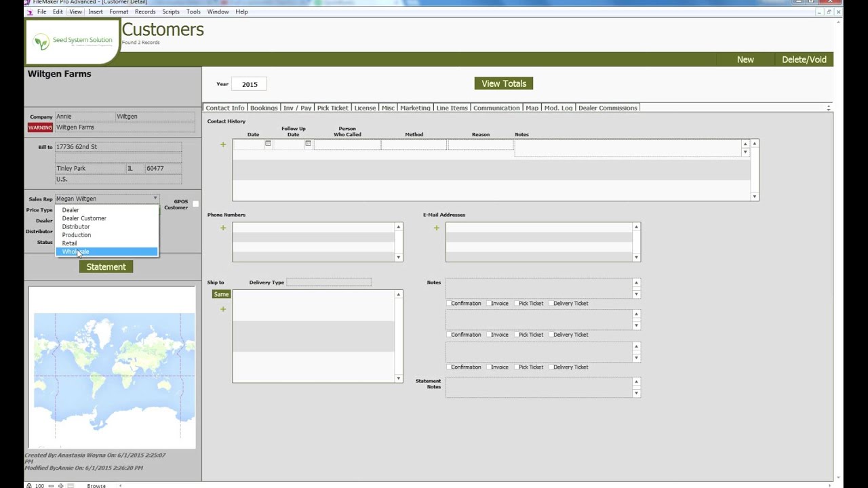868x488 pixels.
Task: Click the Delete/Void button
Action: pos(804,60)
